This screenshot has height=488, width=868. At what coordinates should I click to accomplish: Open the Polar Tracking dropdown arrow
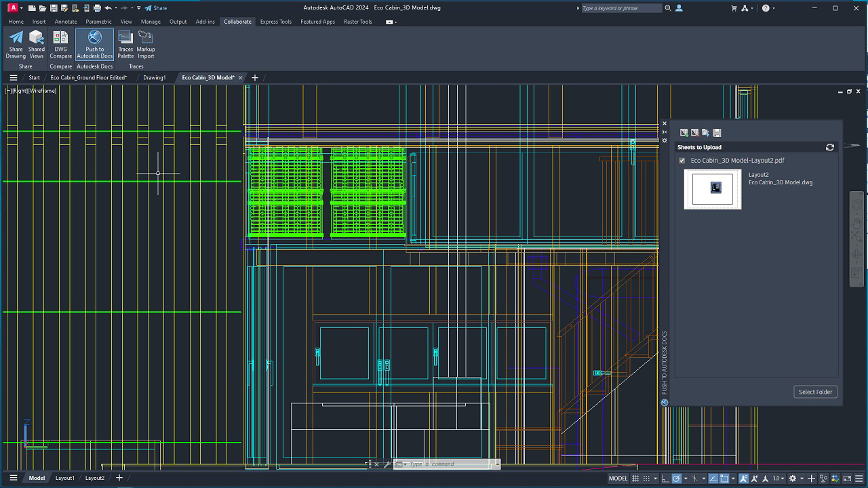(x=686, y=478)
